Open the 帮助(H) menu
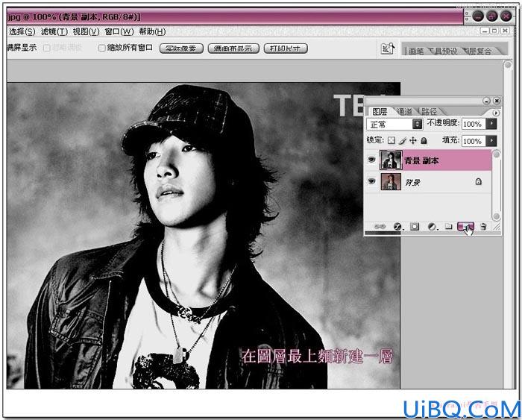The height and width of the screenshot is (420, 522). 152,31
